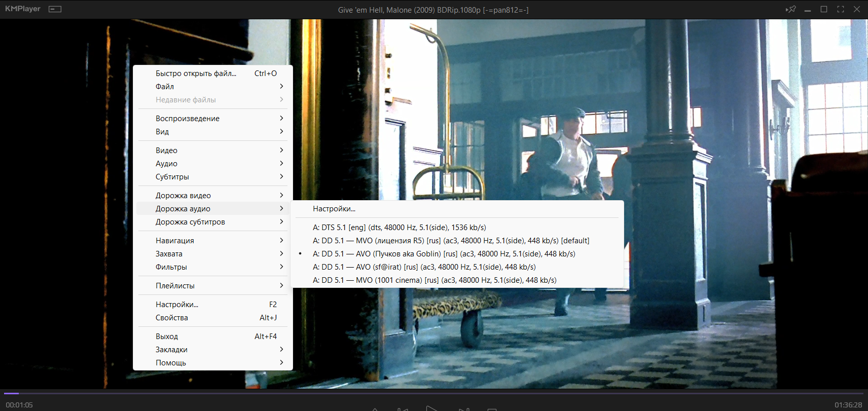Select the AVO (Пучков aka Goblin) audio track
The width and height of the screenshot is (868, 411).
tap(457, 254)
